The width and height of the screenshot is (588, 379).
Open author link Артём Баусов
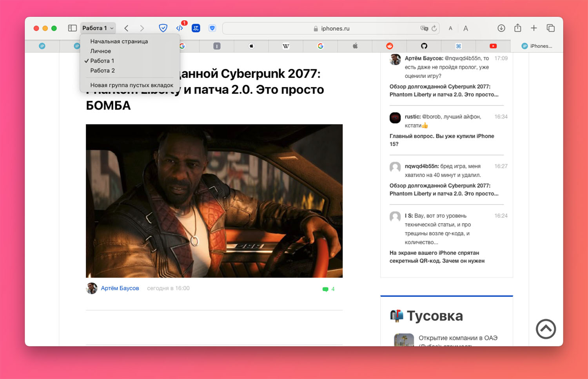[120, 288]
